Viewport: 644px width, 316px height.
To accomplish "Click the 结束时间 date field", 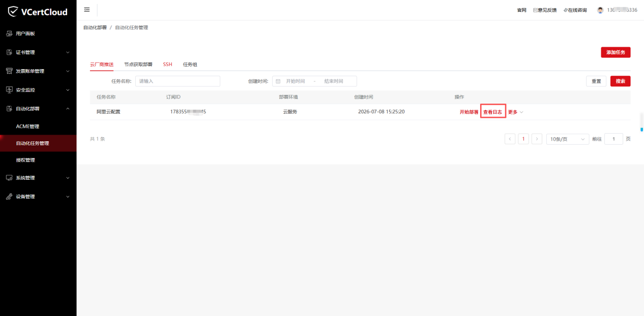I will click(334, 81).
